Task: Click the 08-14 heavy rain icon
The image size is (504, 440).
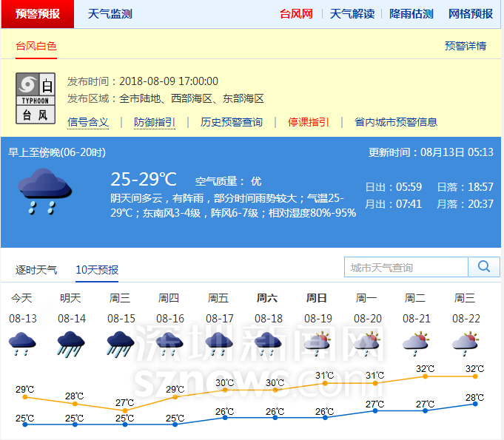Action: click(x=71, y=344)
